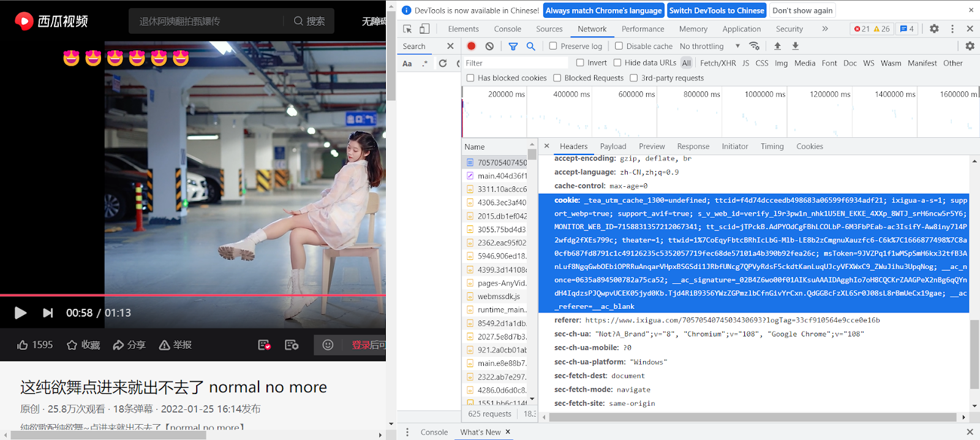Screen dimensions: 980x440
Task: Click the 21 errors 26 warnings counter
Action: tap(872, 29)
